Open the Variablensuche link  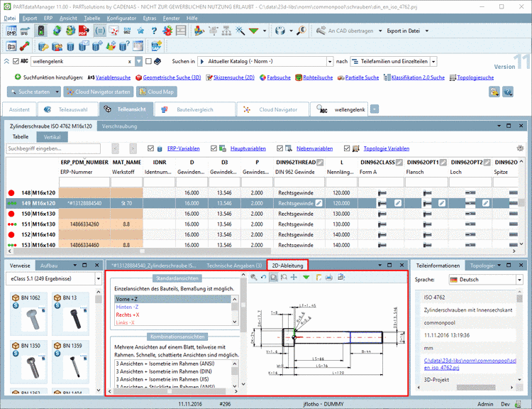[x=113, y=77]
